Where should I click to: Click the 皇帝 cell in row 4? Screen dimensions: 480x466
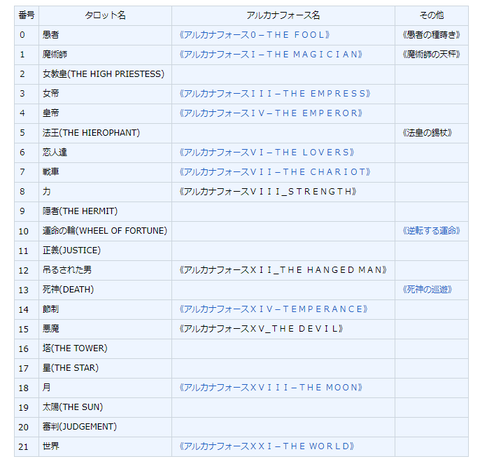coord(105,114)
